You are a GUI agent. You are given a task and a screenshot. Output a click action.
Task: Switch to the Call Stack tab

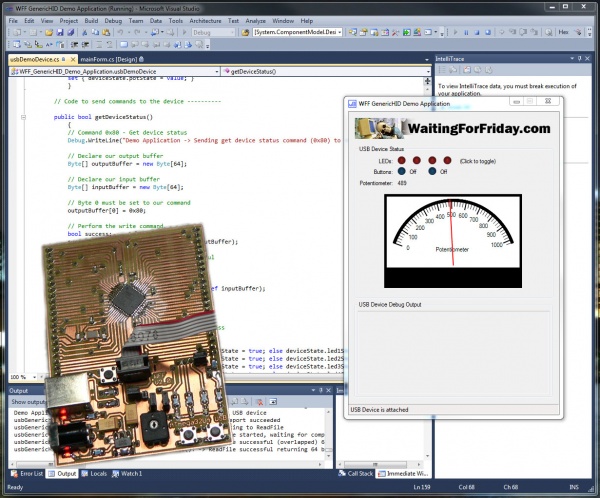tap(356, 474)
